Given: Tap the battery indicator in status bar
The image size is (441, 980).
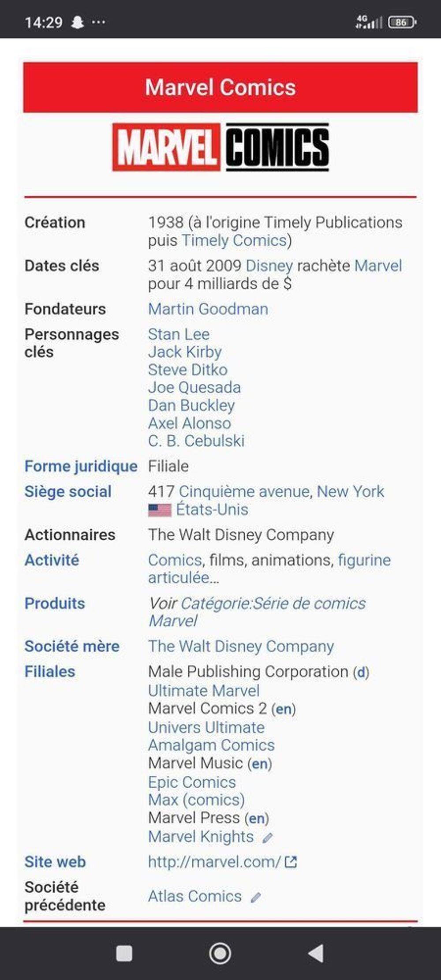Looking at the screenshot, I should pyautogui.click(x=402, y=22).
